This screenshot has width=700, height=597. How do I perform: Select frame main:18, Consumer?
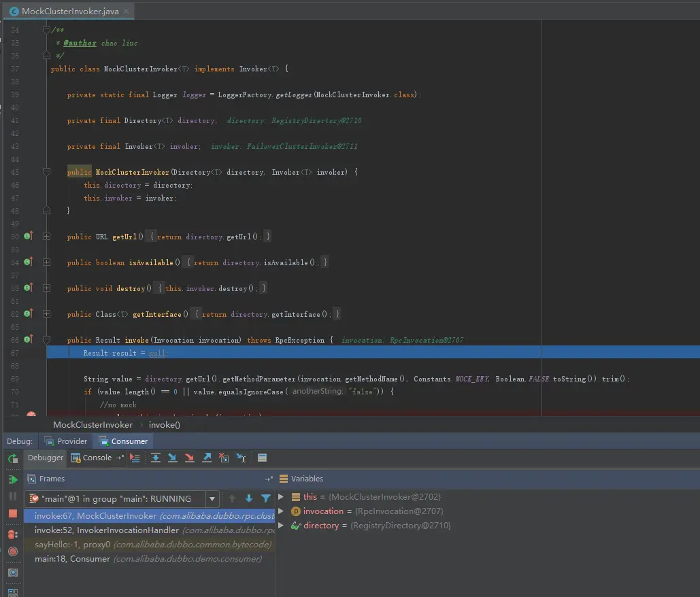tap(149, 559)
